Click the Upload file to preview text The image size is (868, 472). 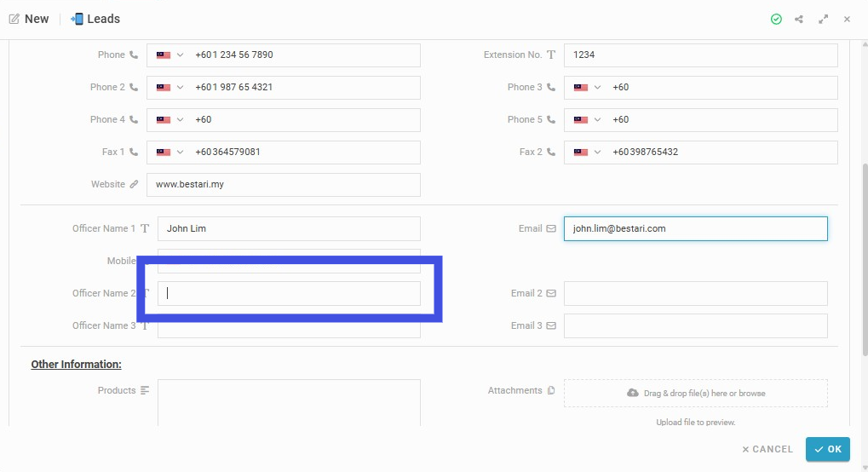coord(696,422)
